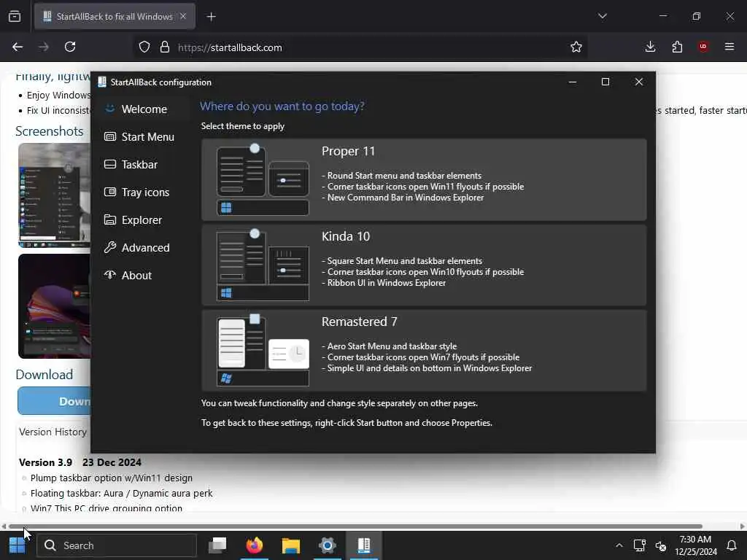This screenshot has height=560, width=747.
Task: Show site security padlock info
Action: point(165,47)
